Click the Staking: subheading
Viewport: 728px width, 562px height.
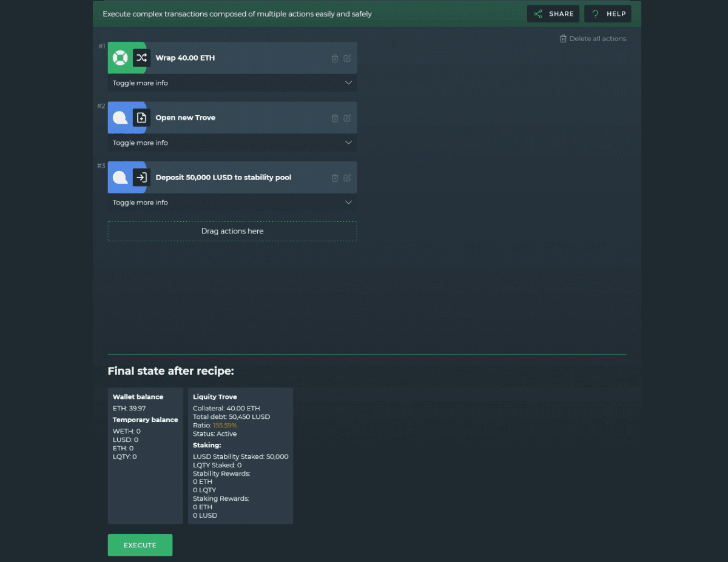pos(207,446)
